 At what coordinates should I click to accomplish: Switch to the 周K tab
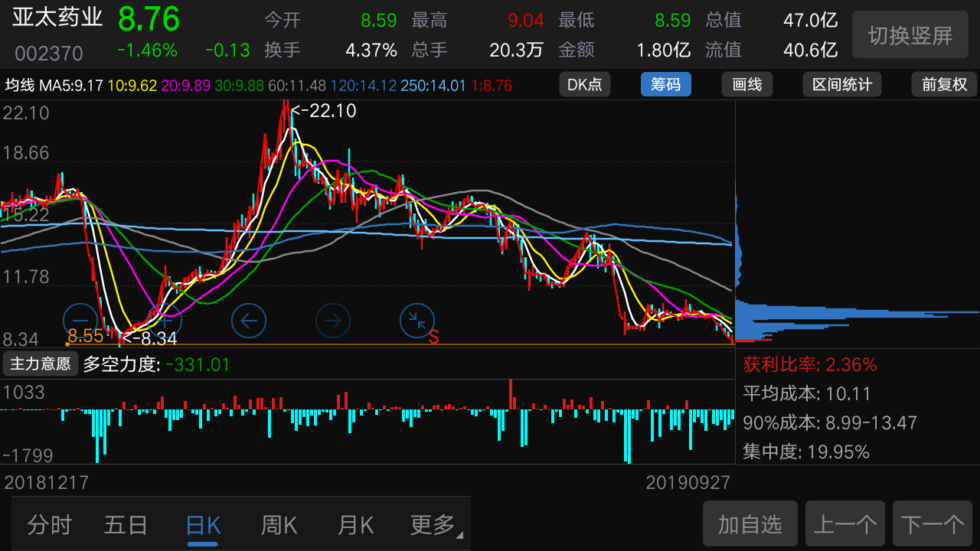coord(279,525)
